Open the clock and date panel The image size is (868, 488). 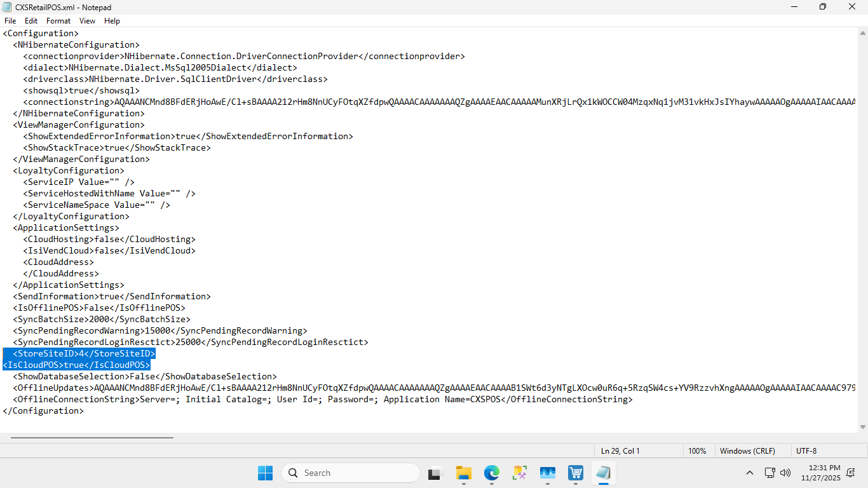pyautogui.click(x=820, y=473)
